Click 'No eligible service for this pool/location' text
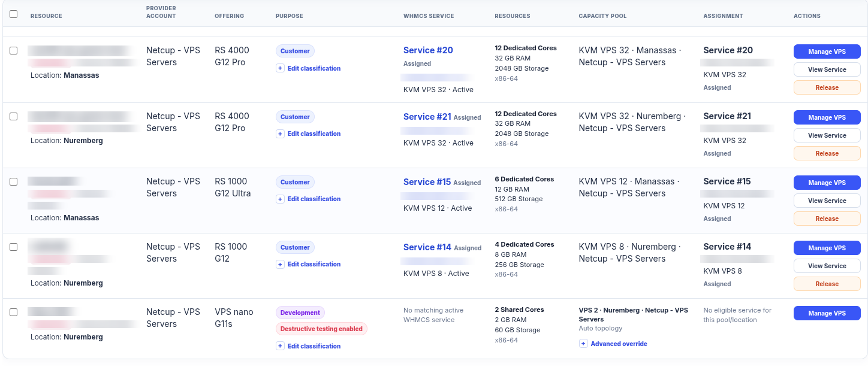 (738, 315)
